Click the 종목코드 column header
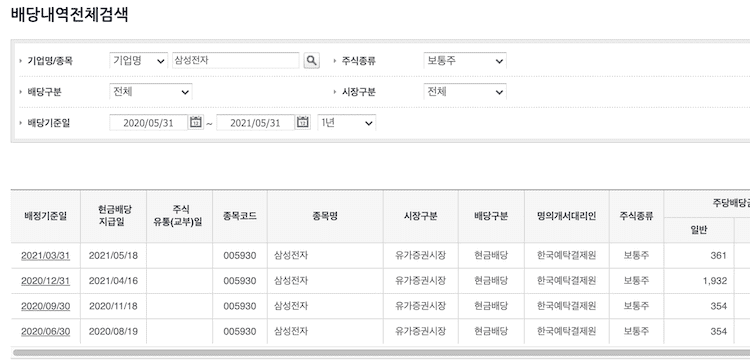Image resolution: width=750 pixels, height=360 pixels. (240, 216)
